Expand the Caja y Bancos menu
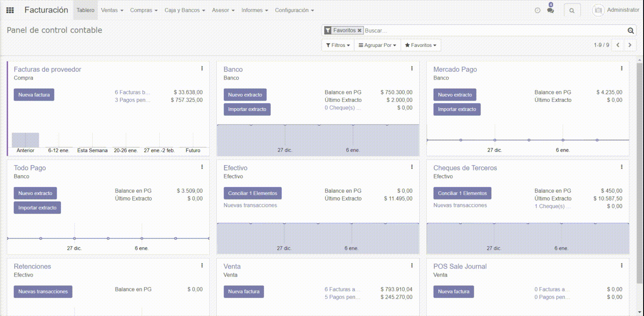The width and height of the screenshot is (644, 316). tap(185, 10)
